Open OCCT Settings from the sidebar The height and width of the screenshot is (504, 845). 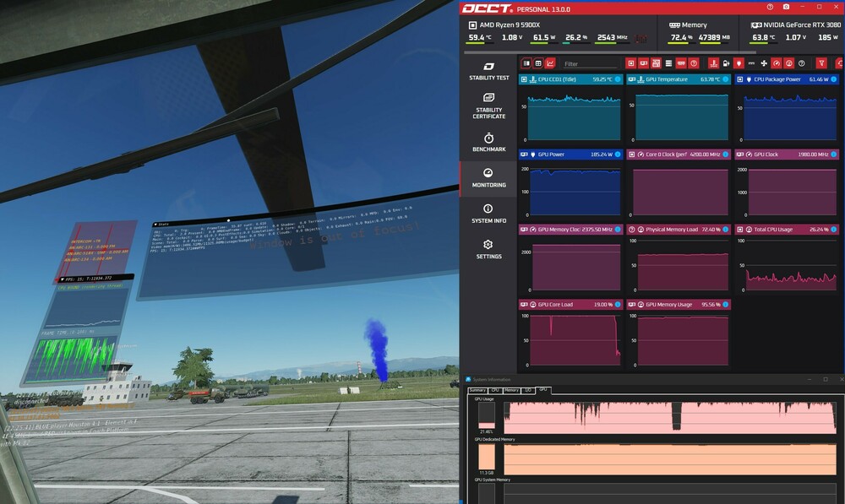point(488,249)
